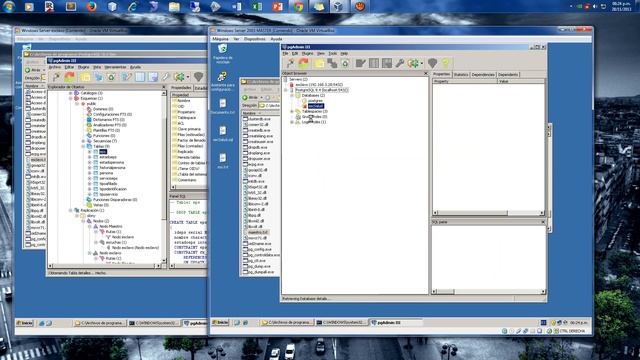Open the Plugins dropdown arrow in MASTER pgAdmin toolbar
This screenshot has width=640, height=360.
422,63
